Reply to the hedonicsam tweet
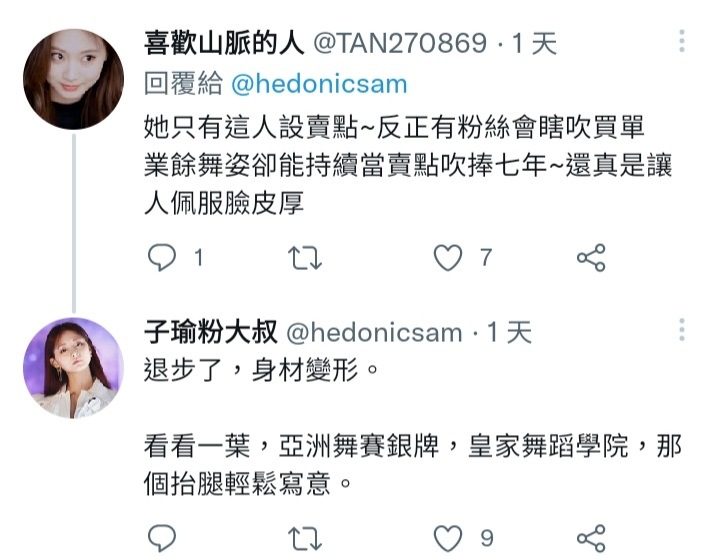720x556 pixels. [162, 538]
